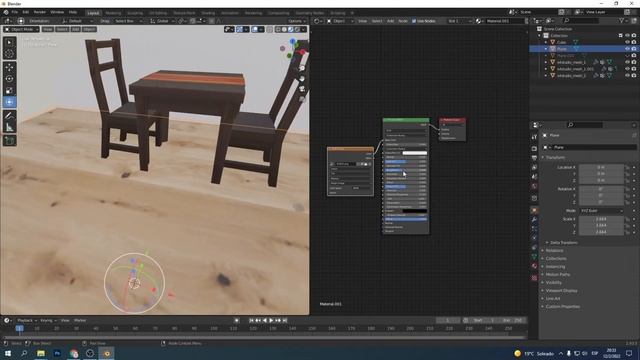The image size is (640, 360).
Task: Open Options in viewport tool settings
Action: pos(296,21)
